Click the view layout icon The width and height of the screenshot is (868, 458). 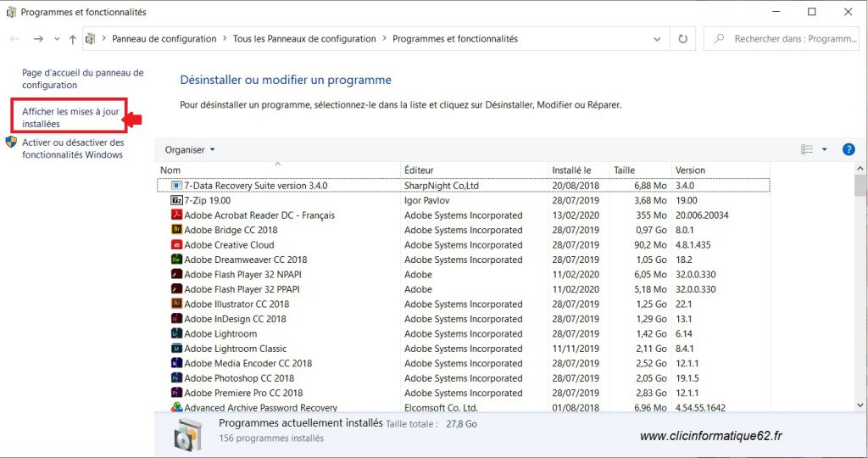(807, 149)
